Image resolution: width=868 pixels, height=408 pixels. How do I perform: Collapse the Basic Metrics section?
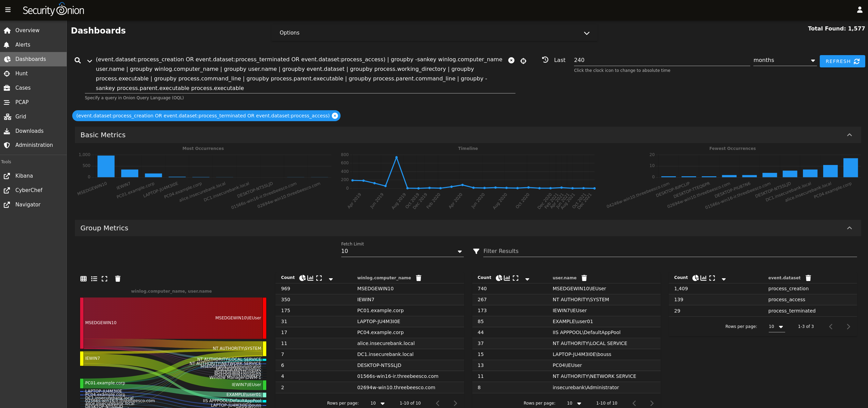click(849, 135)
